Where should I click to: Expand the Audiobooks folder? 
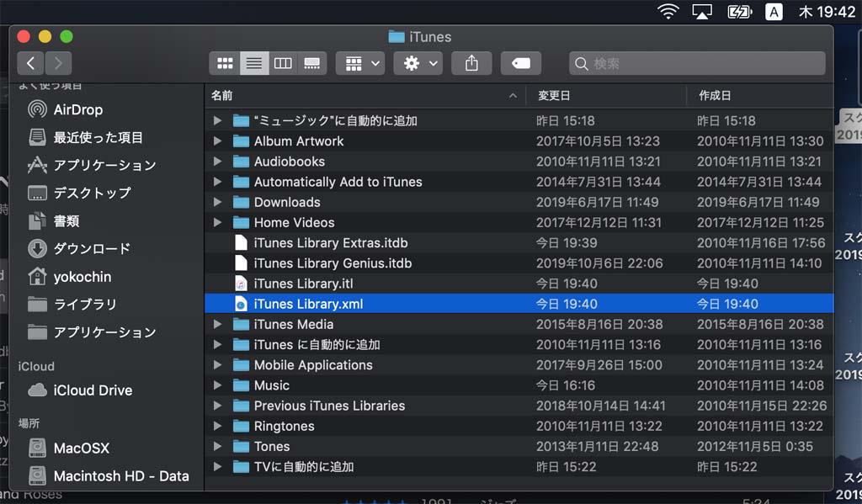click(x=217, y=162)
